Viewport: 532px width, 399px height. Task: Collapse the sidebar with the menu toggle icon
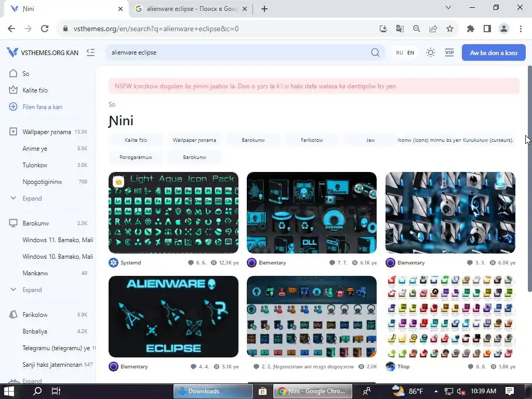[x=90, y=52]
